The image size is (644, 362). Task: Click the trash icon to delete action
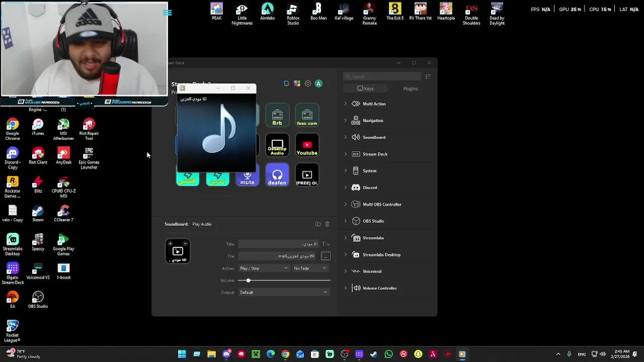point(327,224)
